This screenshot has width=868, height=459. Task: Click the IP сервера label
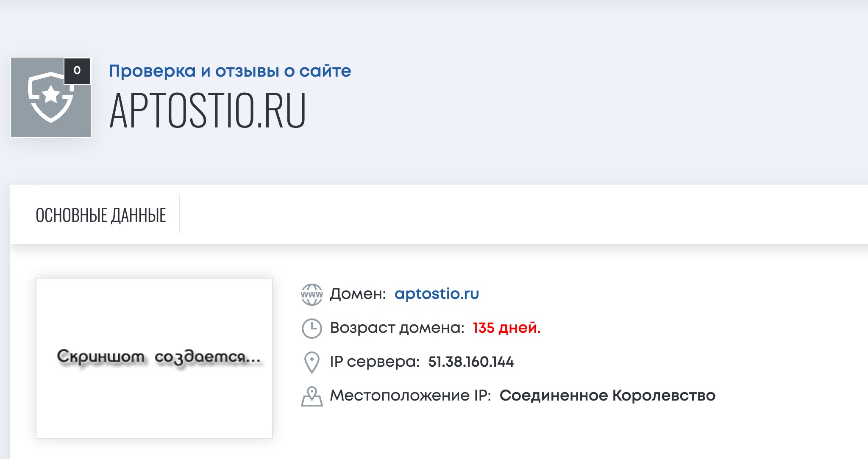click(x=375, y=362)
